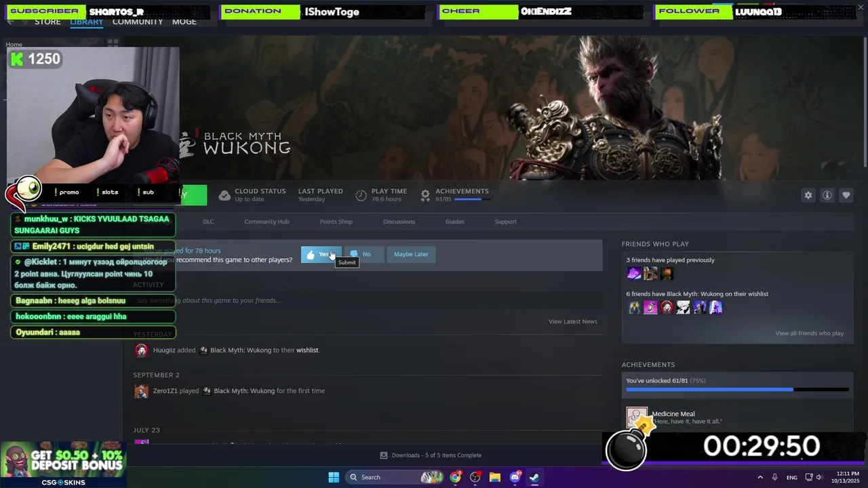Click the game icon in Huugiiz's entry
The height and width of the screenshot is (488, 868).
point(203,350)
